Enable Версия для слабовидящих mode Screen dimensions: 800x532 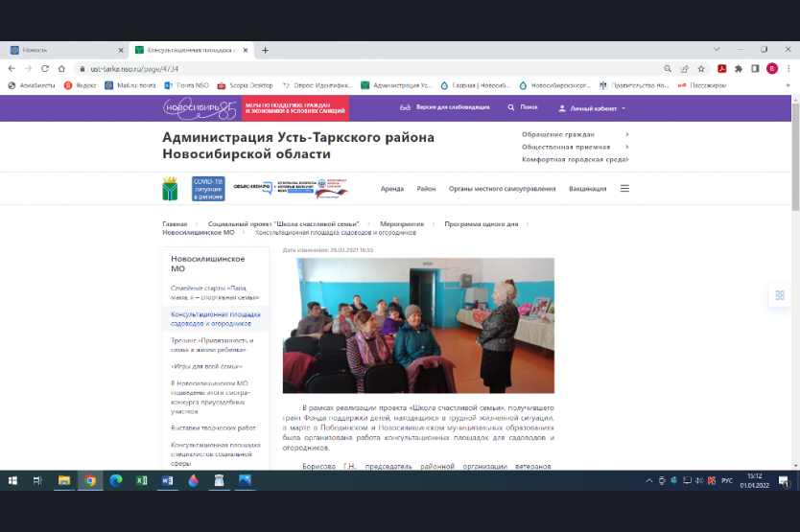[x=445, y=107]
